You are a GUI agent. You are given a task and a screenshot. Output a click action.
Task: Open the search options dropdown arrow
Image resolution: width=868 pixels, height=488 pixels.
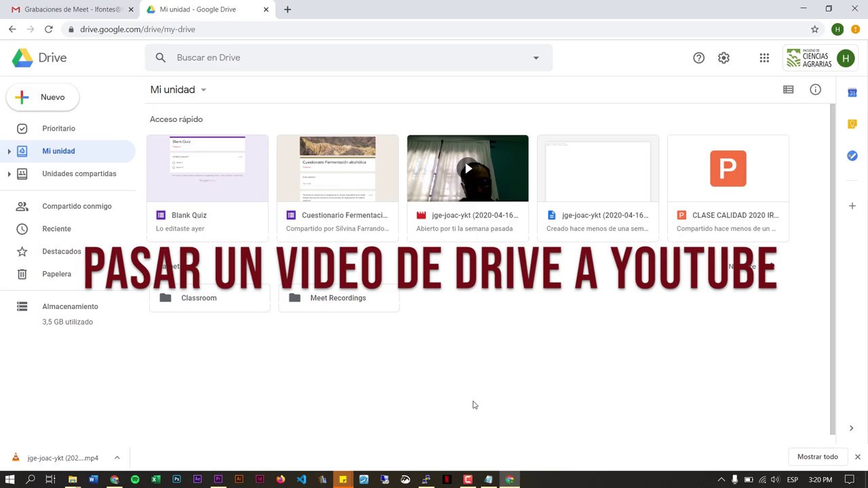536,58
